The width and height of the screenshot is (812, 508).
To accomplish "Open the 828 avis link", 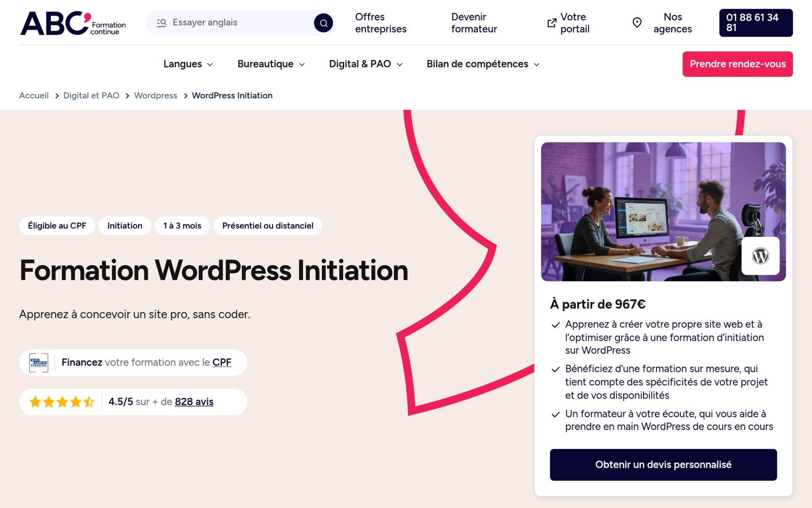I will coord(194,402).
